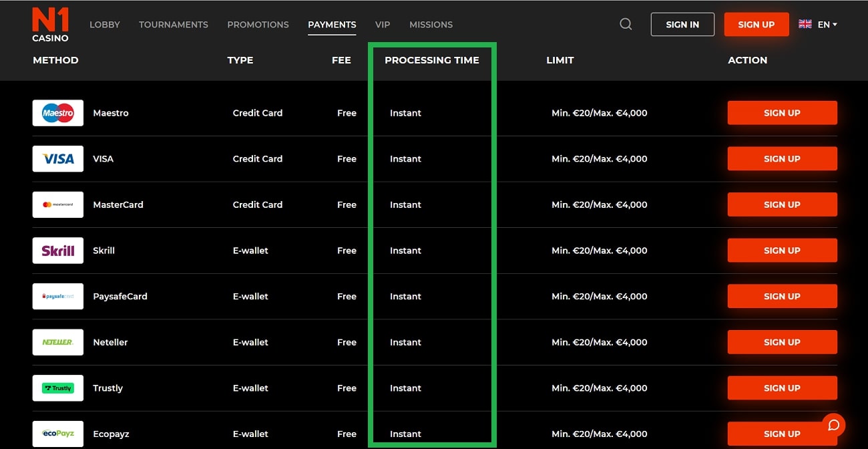This screenshot has height=449, width=868.
Task: Click Sign Up in the Skrill row
Action: [782, 251]
